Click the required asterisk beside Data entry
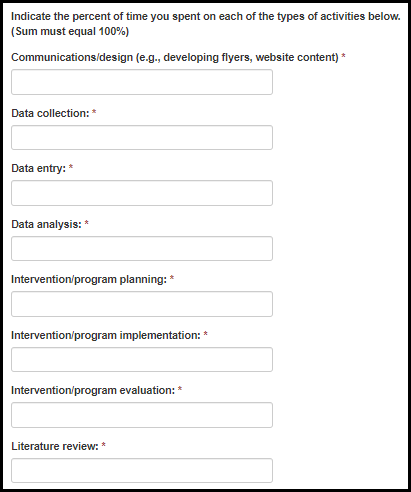 [x=71, y=167]
